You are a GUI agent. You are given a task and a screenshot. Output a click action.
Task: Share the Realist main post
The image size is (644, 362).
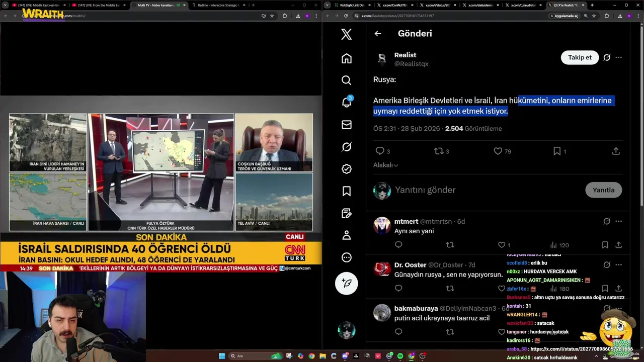point(616,151)
